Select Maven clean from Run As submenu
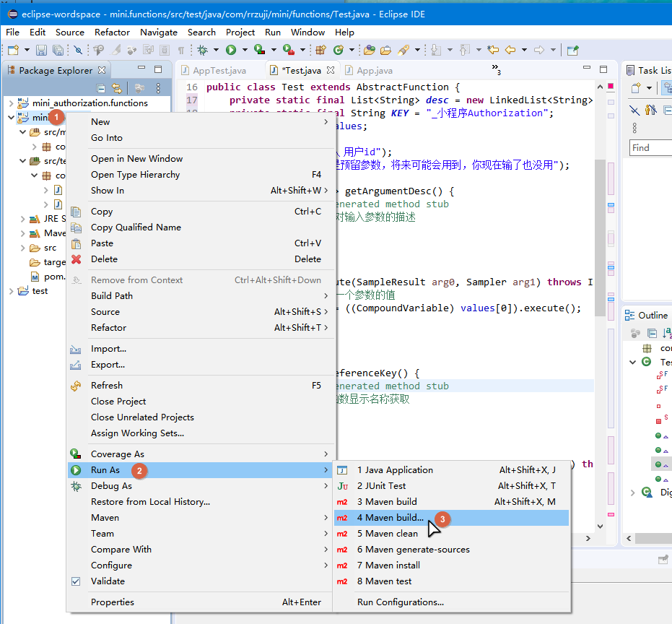672x624 pixels. pos(451,534)
